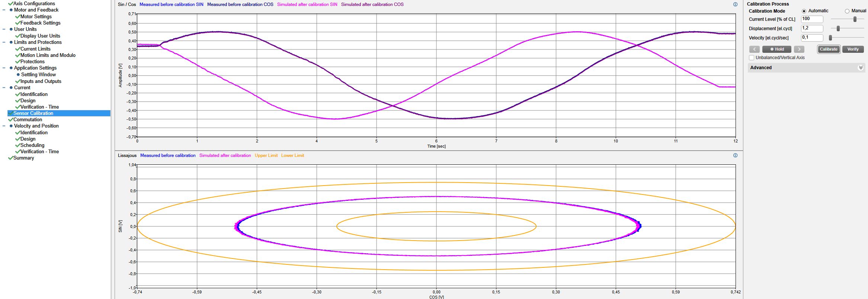Click the blue dot beside Settling Window
The image size is (868, 299).
18,75
